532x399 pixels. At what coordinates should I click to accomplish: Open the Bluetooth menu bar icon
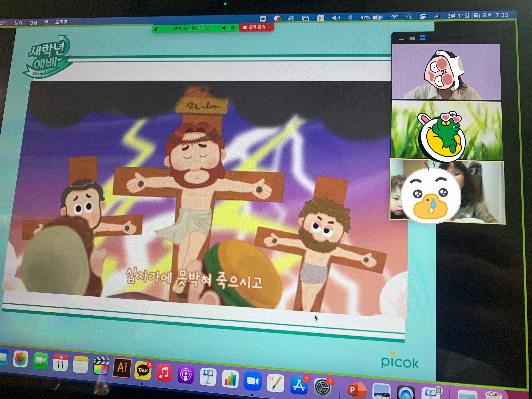(x=350, y=17)
